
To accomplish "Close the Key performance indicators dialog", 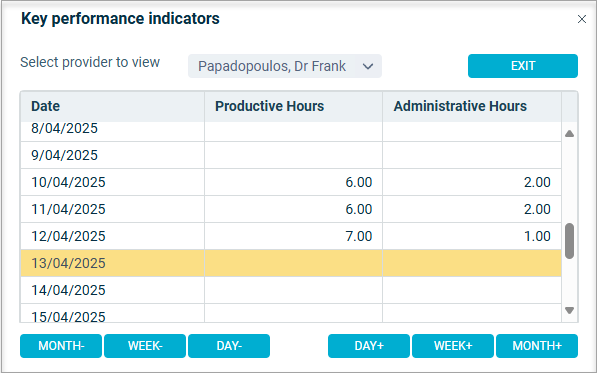I will click(581, 19).
